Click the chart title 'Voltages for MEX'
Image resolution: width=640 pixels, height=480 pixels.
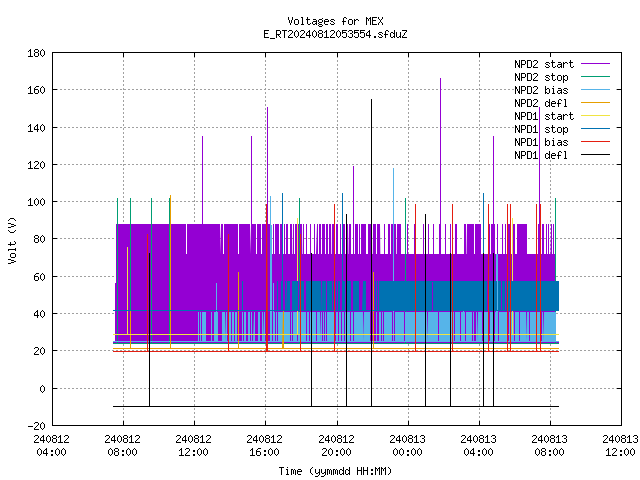(x=335, y=21)
